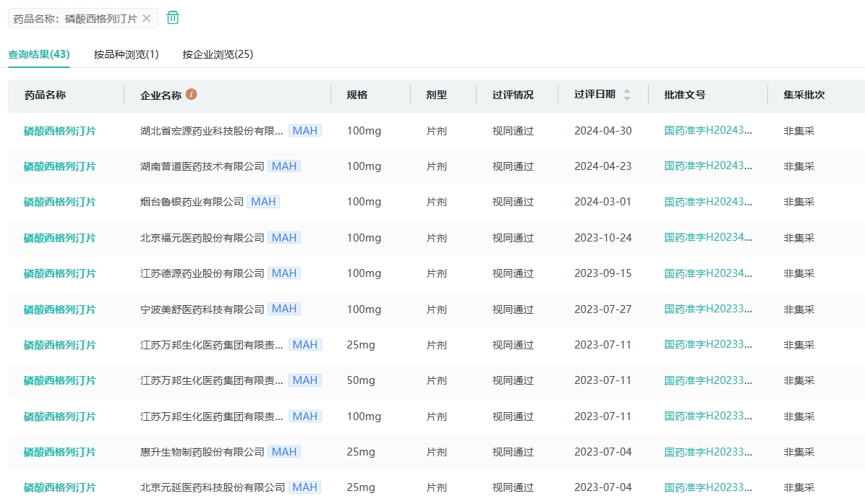Open approval number for 湖南普道医药技术有限公司
865x504 pixels.
coord(708,166)
